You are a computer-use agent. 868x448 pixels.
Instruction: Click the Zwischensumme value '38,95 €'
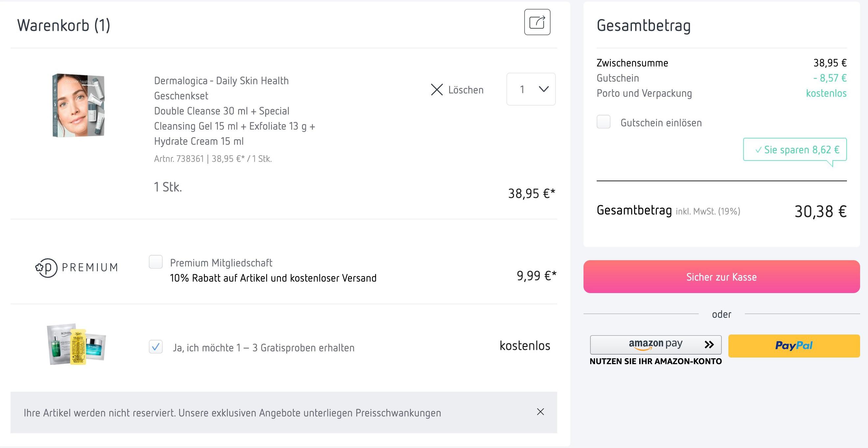[830, 63]
